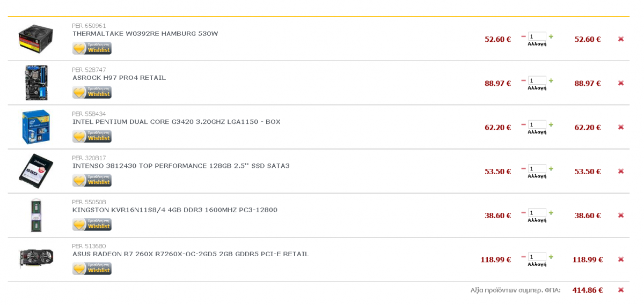The image size is (644, 305).
Task: Open the Intel Pentium box thumbnail
Action: point(36,127)
